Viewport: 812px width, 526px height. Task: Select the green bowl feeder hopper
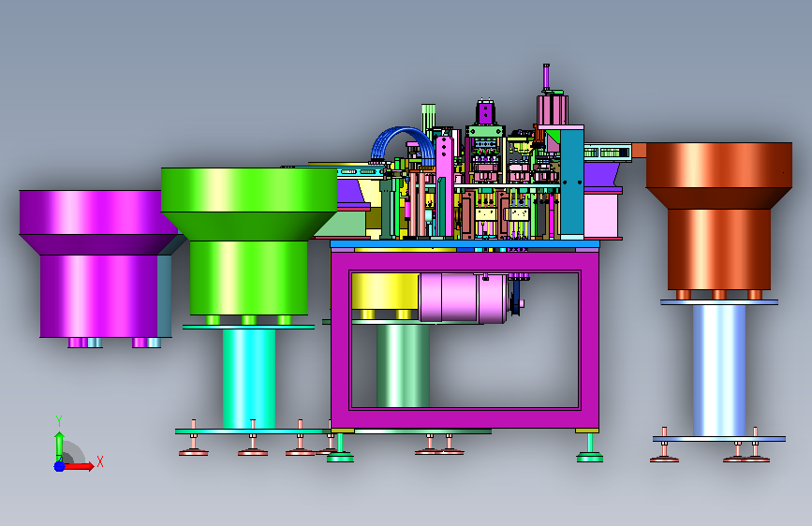248,241
